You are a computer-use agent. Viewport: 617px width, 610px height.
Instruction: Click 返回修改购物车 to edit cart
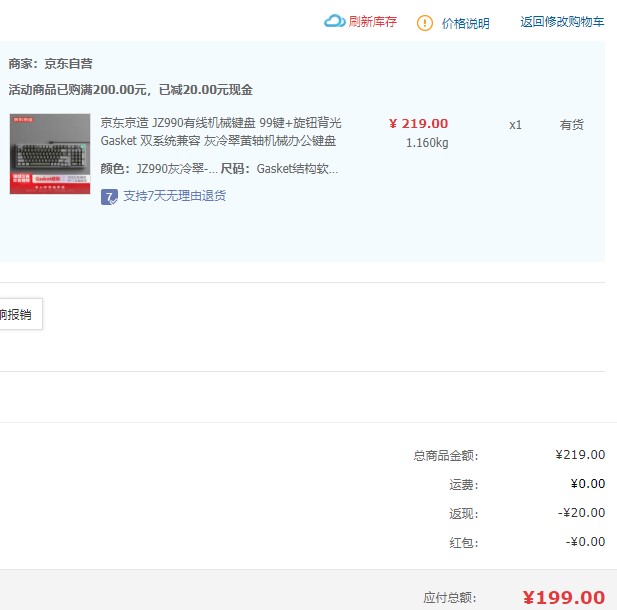point(561,22)
